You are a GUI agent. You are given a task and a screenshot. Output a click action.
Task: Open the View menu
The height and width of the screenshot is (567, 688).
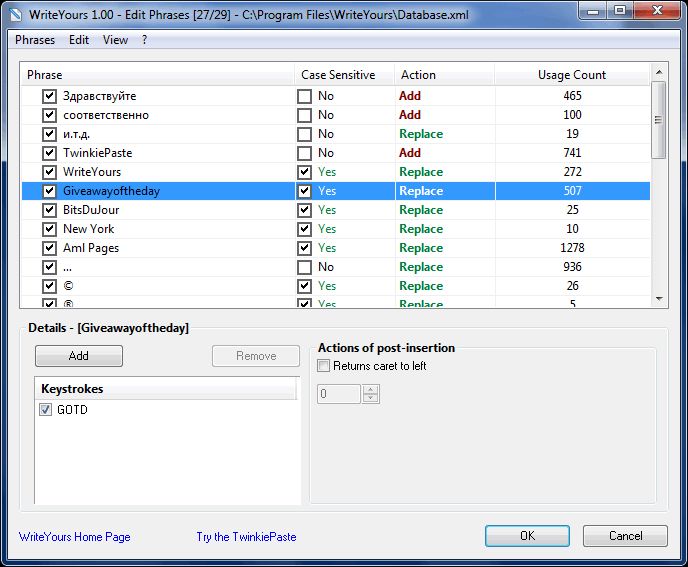point(115,40)
